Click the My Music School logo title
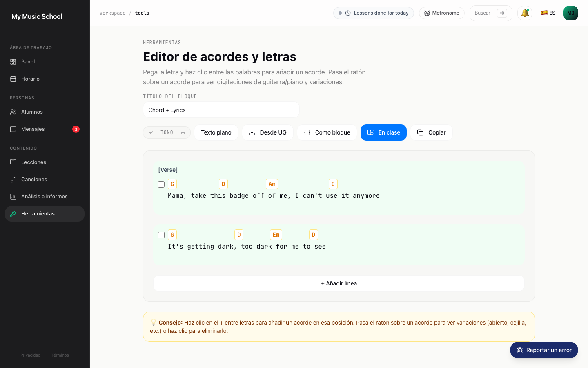The image size is (588, 368). click(x=37, y=16)
